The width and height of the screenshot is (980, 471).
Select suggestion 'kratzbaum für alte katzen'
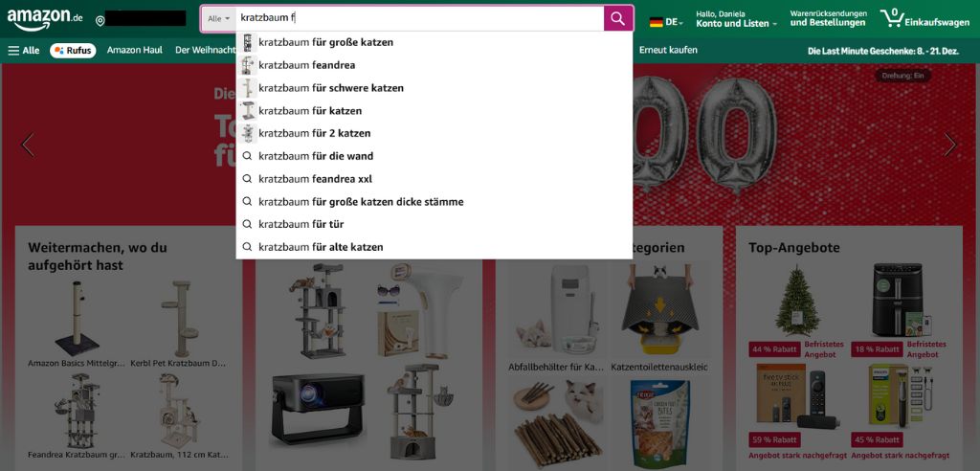coord(434,247)
